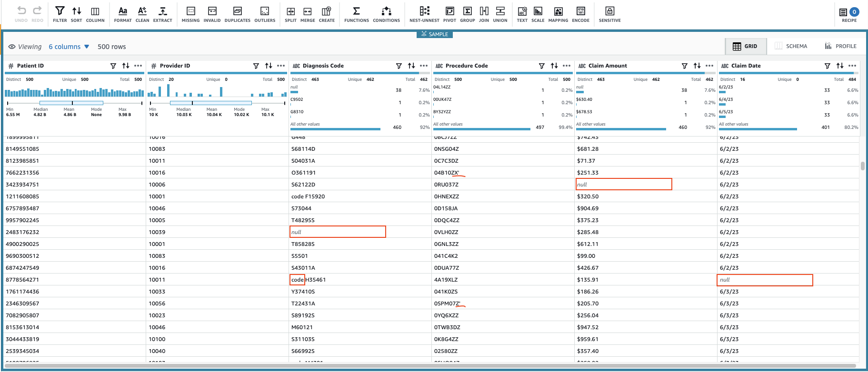Open Claim Date column more options

(x=852, y=66)
